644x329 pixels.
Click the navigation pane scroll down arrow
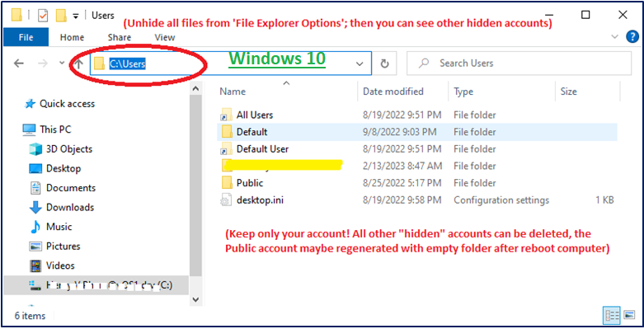coord(196,299)
